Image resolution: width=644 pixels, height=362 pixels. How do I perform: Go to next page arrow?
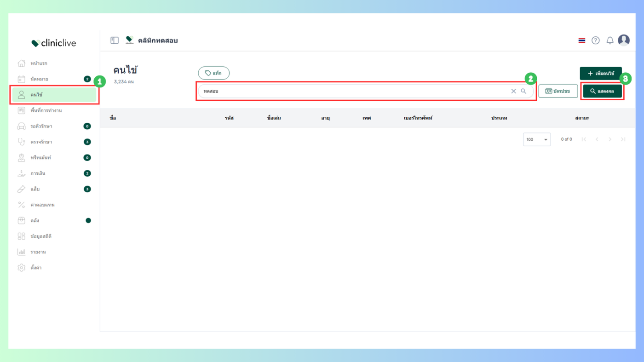(x=610, y=139)
